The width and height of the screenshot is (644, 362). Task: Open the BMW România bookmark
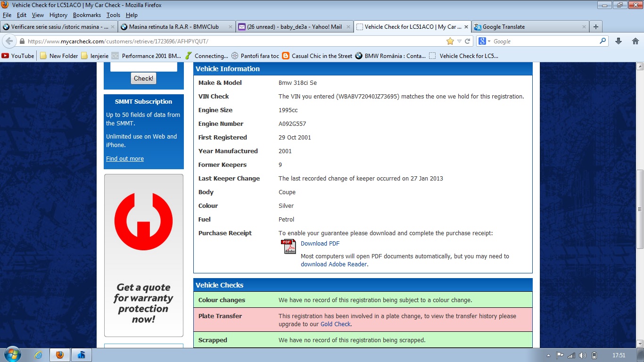click(390, 56)
